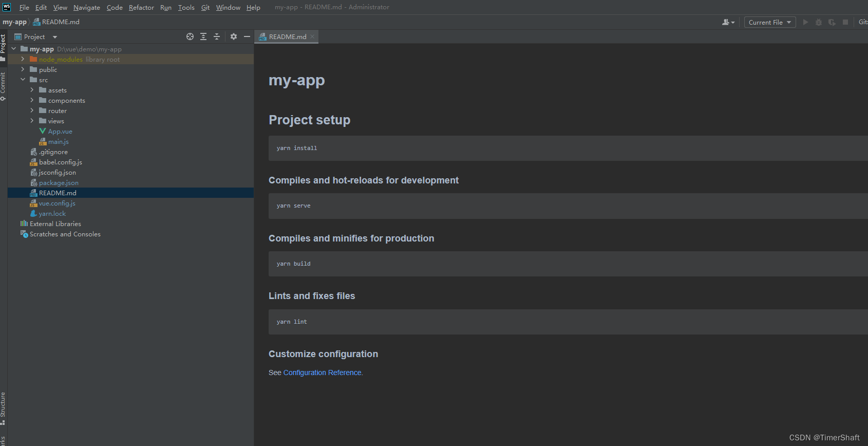The width and height of the screenshot is (868, 446).
Task: Select .gitignore file
Action: tap(53, 152)
